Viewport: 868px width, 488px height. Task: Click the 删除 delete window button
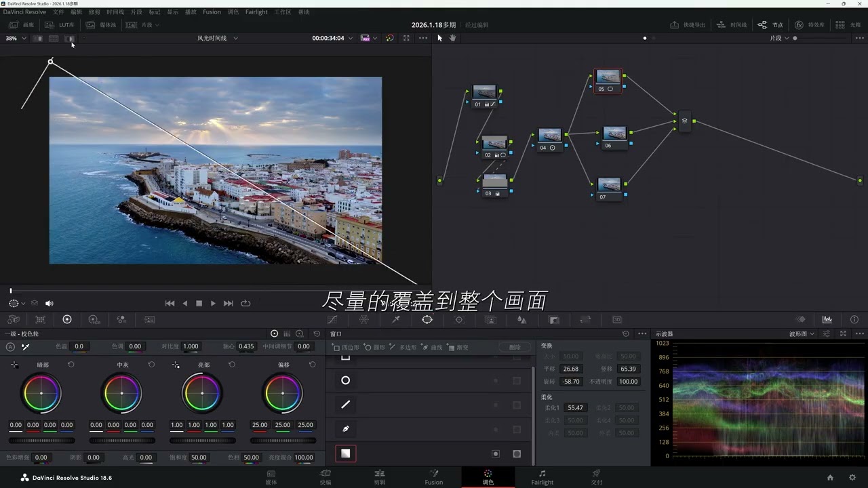coord(515,347)
